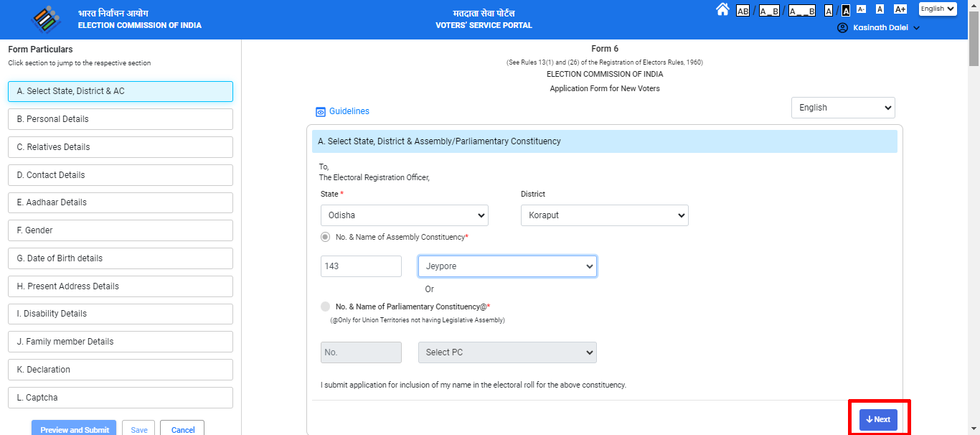This screenshot has width=980, height=435.
Task: Select the AB standard text spacing icon
Action: (x=743, y=10)
